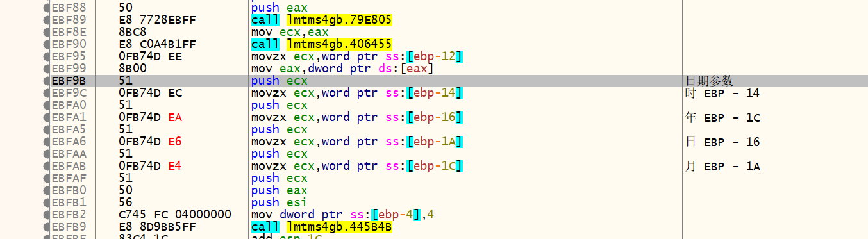The width and height of the screenshot is (868, 239).
Task: Click opcode bytes 0FB74D EA
Action: (x=151, y=117)
